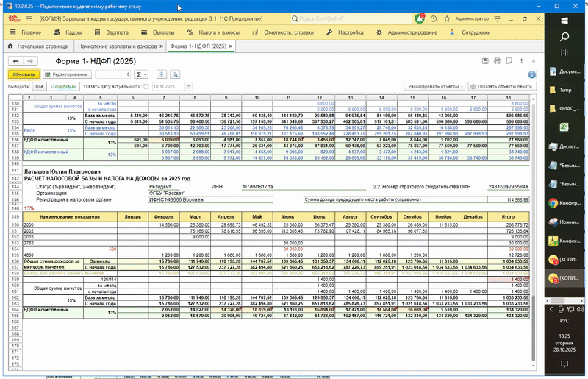Select the Итого value 1 034 633,56 in row 156
Screen dimensions: 588x379
pos(508,261)
